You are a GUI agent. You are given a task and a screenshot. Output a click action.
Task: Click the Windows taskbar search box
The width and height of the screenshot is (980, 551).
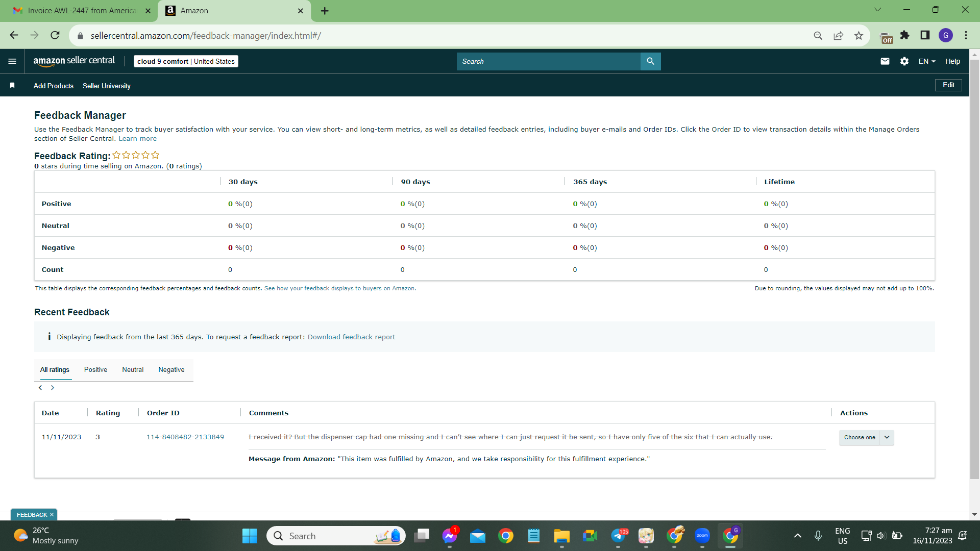tap(336, 536)
